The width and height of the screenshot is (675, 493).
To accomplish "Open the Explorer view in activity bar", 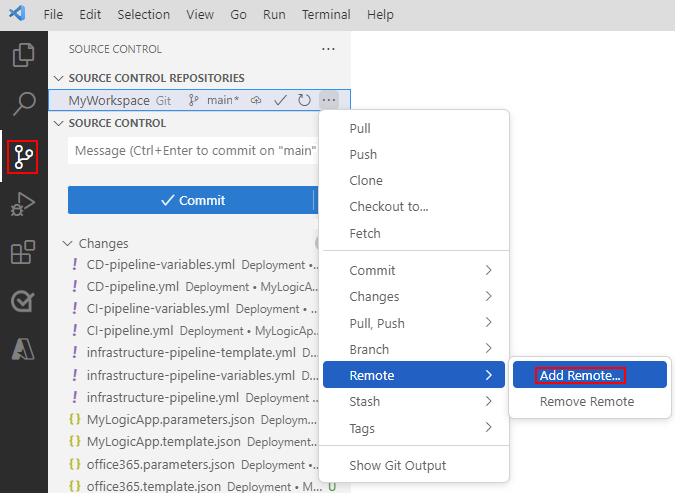I will click(23, 54).
